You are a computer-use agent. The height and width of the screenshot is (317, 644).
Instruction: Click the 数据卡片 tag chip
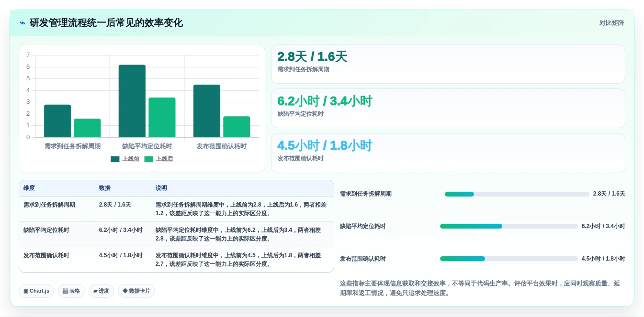(136, 291)
